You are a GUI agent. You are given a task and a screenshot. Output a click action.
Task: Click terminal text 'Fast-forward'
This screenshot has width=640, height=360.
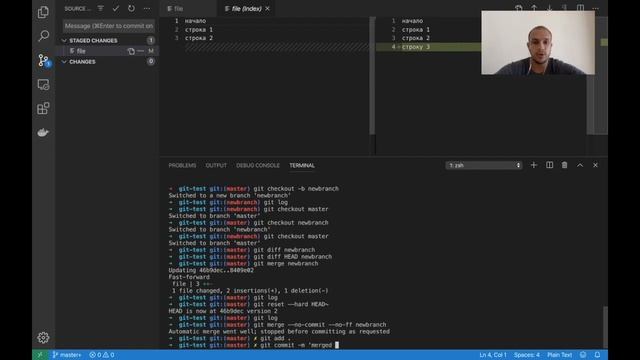tap(189, 277)
